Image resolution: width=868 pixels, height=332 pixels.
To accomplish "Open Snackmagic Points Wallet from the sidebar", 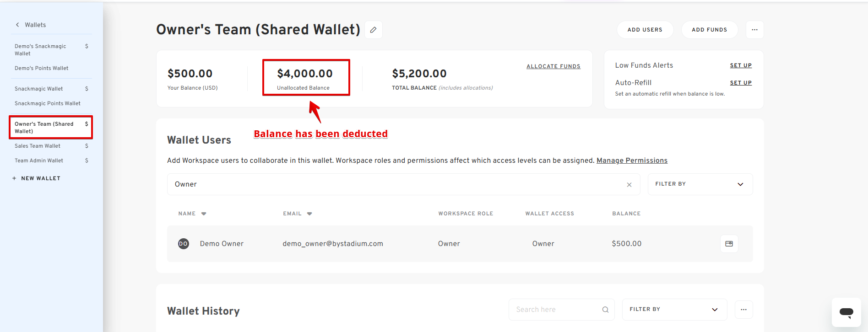I will (x=48, y=103).
